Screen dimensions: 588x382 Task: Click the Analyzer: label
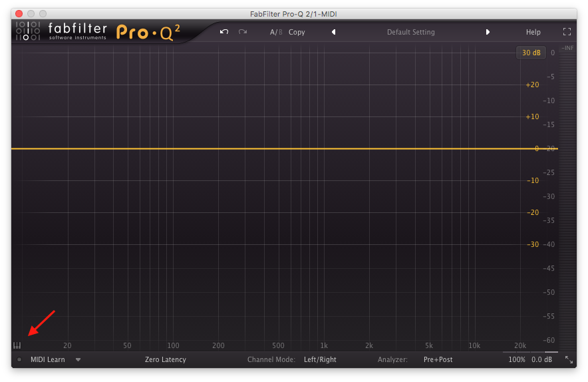point(392,359)
